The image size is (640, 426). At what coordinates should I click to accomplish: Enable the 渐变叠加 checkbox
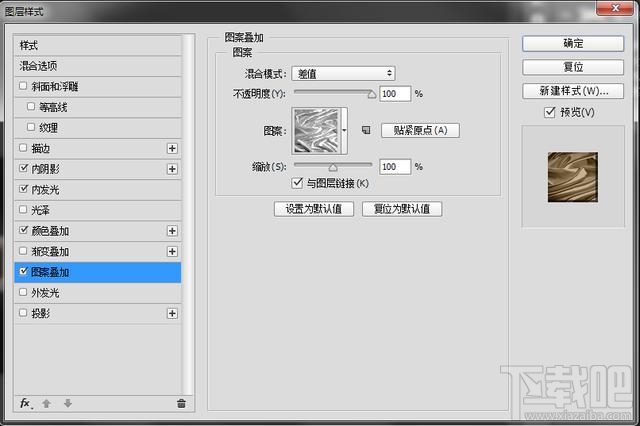[23, 251]
